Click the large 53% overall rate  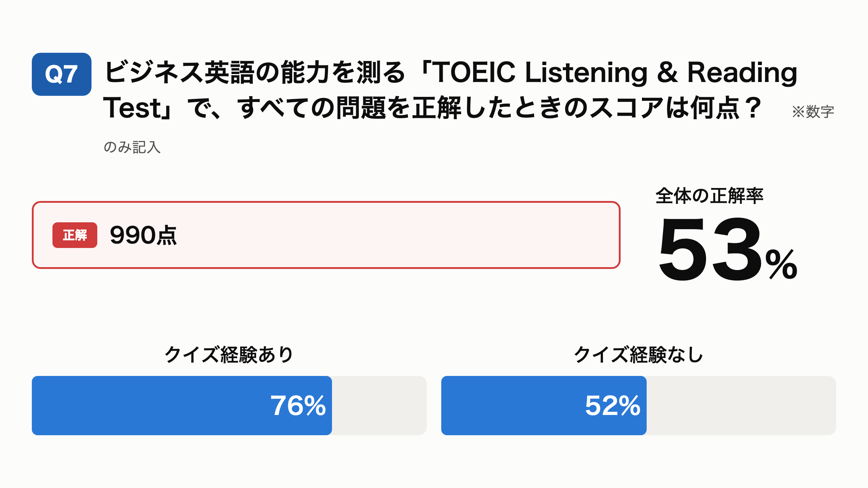pos(728,249)
